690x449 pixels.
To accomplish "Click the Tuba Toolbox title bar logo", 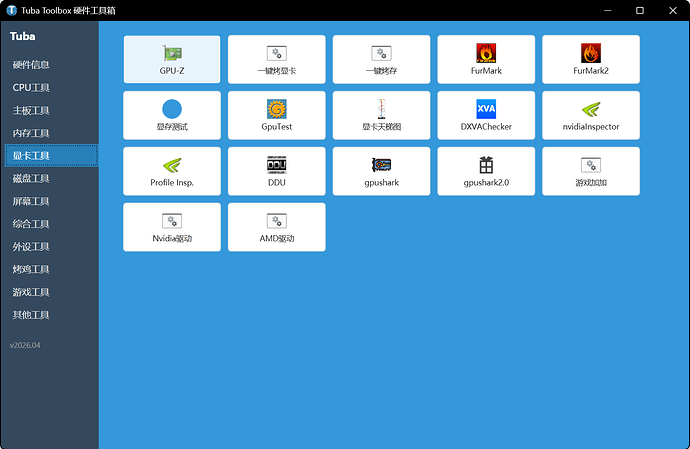I will [11, 10].
